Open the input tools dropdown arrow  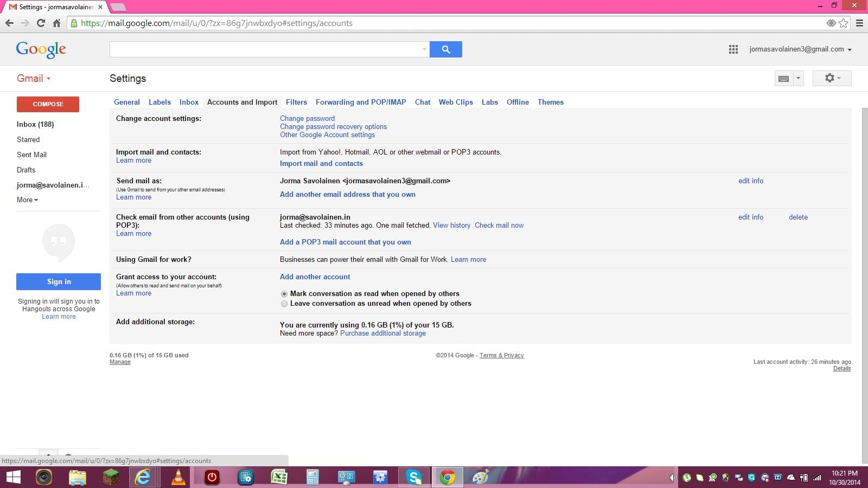coord(798,78)
